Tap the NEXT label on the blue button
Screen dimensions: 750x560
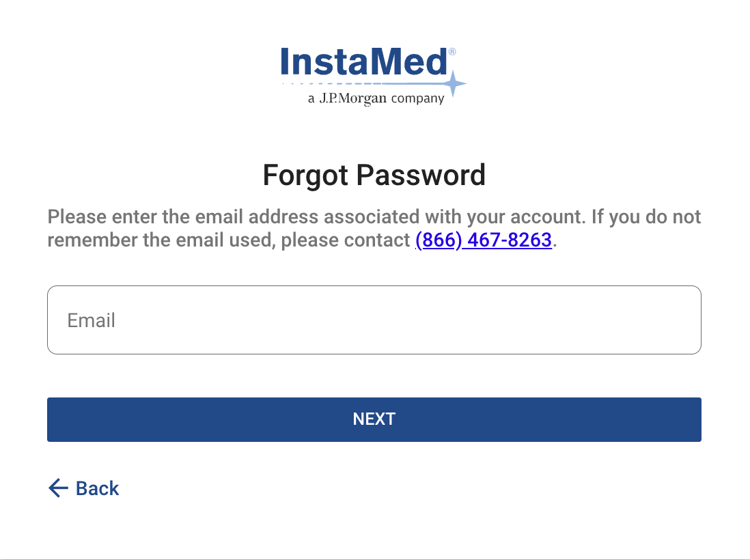(374, 419)
